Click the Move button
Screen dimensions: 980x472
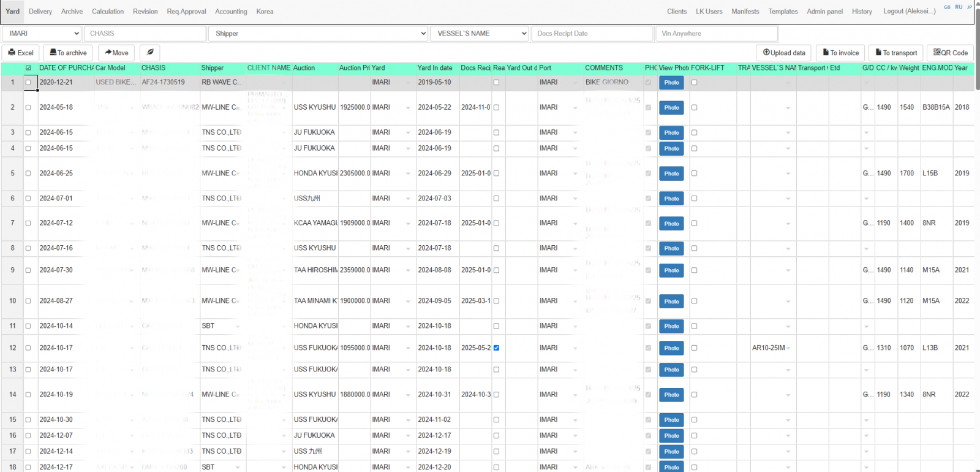[116, 53]
